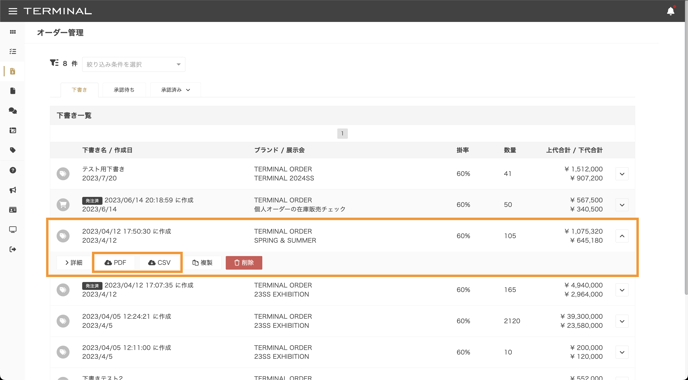Open notifications bell icon

pos(670,11)
